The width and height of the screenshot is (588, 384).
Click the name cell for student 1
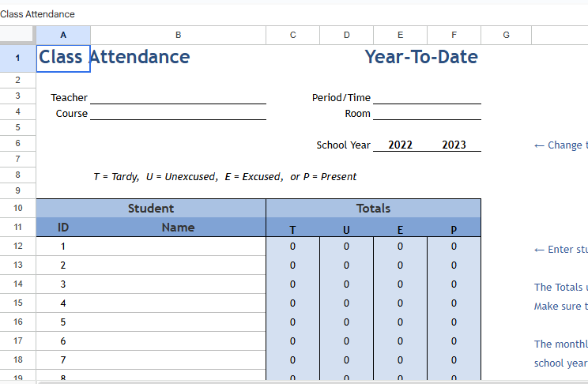point(178,247)
